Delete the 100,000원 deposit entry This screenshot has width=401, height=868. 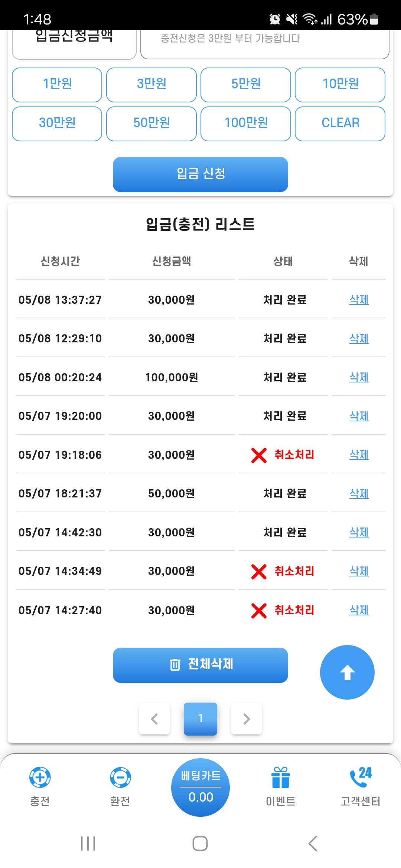359,377
